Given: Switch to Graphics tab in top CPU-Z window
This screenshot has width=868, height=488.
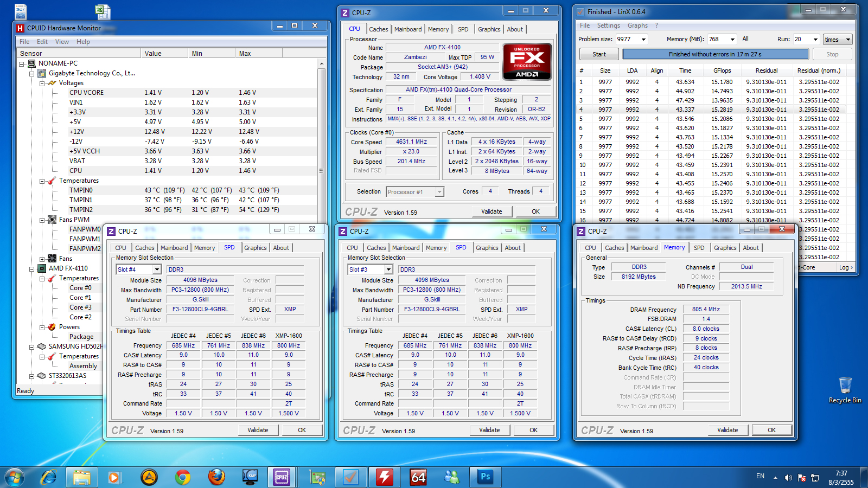Looking at the screenshot, I should (489, 29).
